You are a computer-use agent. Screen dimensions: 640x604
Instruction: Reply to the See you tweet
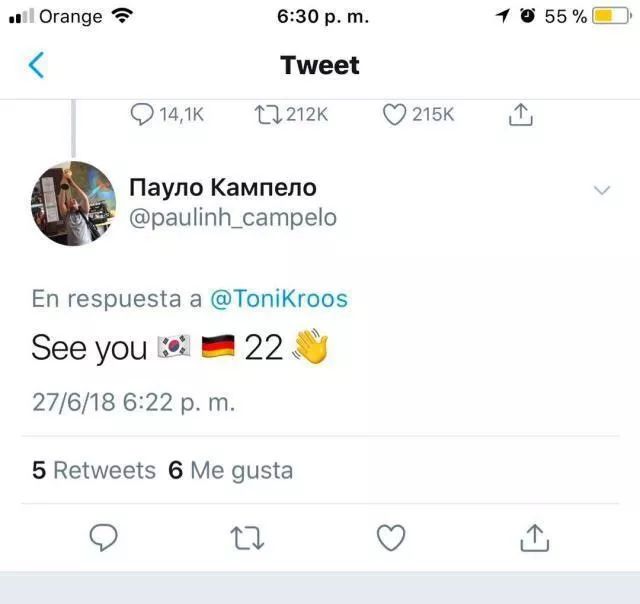click(x=104, y=539)
